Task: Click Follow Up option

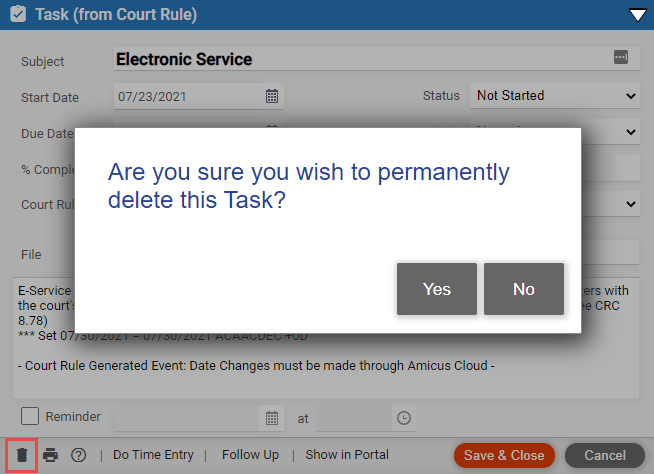Action: pos(250,454)
